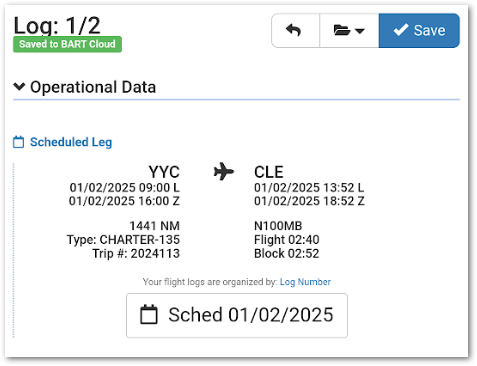
Task: Click the undo back arrow button
Action: coord(295,31)
